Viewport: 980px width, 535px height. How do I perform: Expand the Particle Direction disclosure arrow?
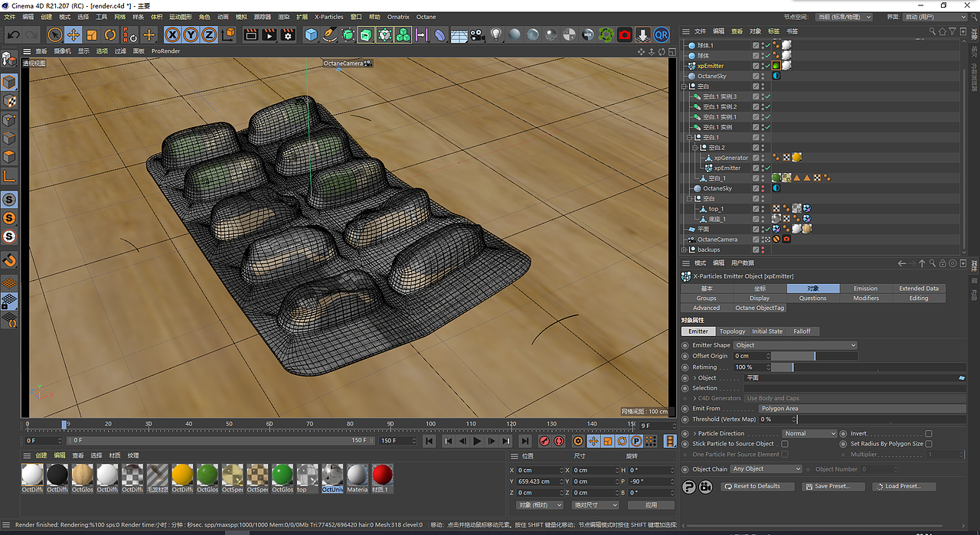click(694, 434)
